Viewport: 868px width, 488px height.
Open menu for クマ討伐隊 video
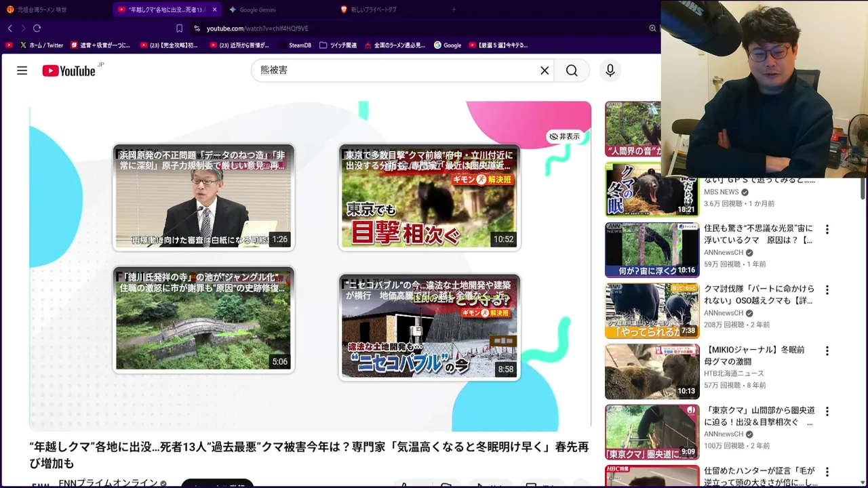click(x=827, y=290)
